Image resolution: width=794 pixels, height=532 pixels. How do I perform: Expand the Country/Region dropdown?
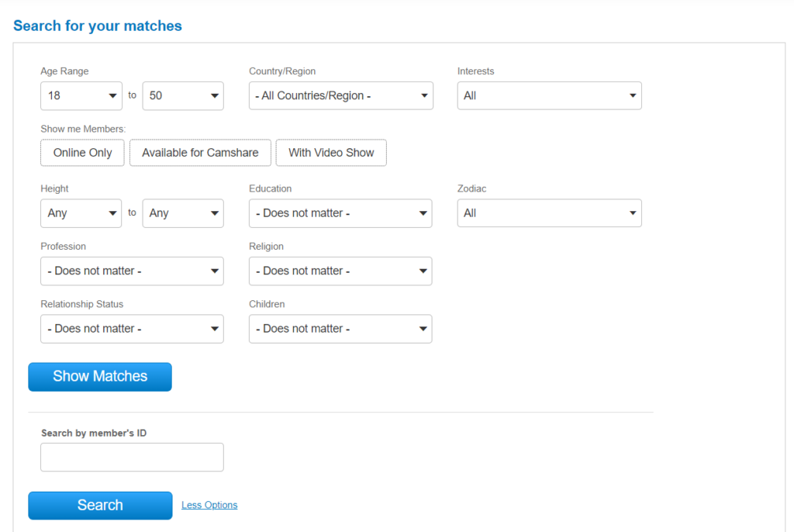tap(340, 95)
